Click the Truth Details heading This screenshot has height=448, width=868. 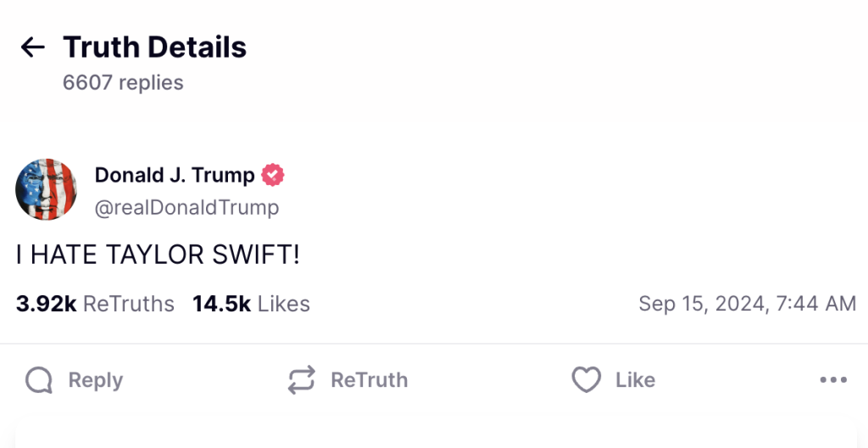(154, 48)
